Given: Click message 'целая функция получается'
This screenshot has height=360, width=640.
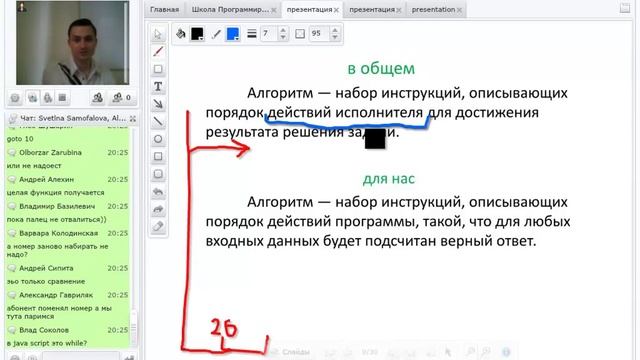Looking at the screenshot, I should point(56,192).
